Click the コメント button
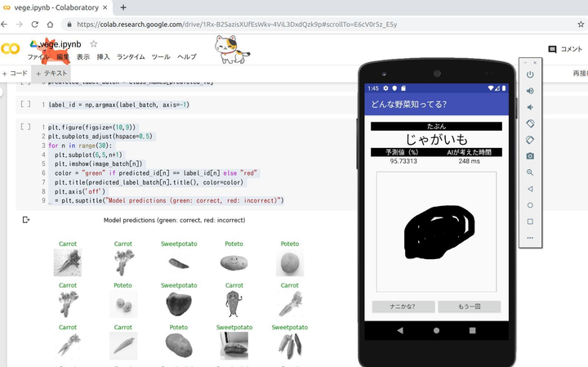 click(x=565, y=49)
